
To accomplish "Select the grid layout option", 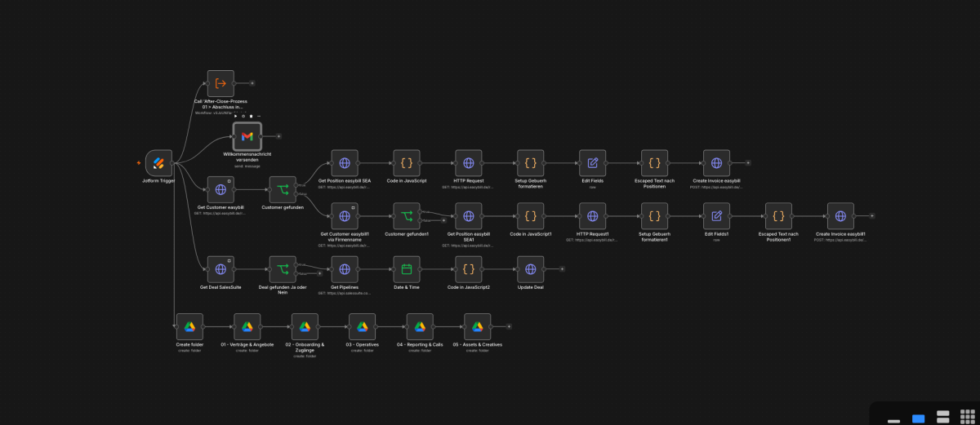I will click(x=968, y=417).
